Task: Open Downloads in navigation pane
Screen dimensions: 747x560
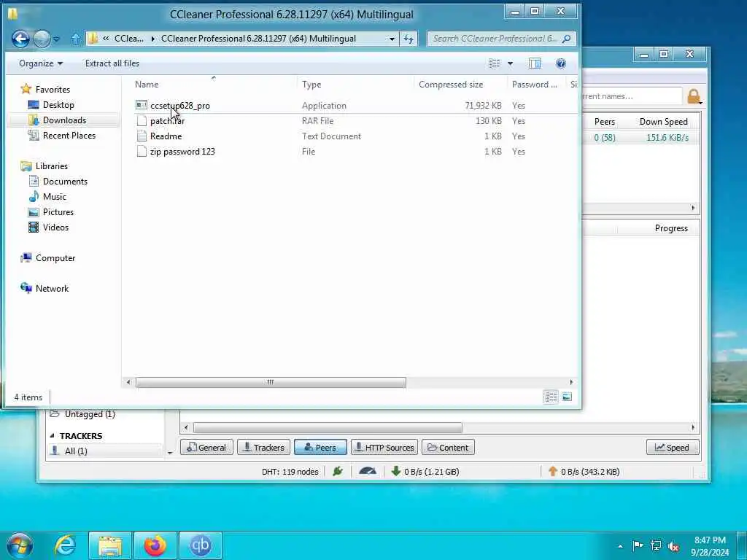Action: pyautogui.click(x=64, y=120)
